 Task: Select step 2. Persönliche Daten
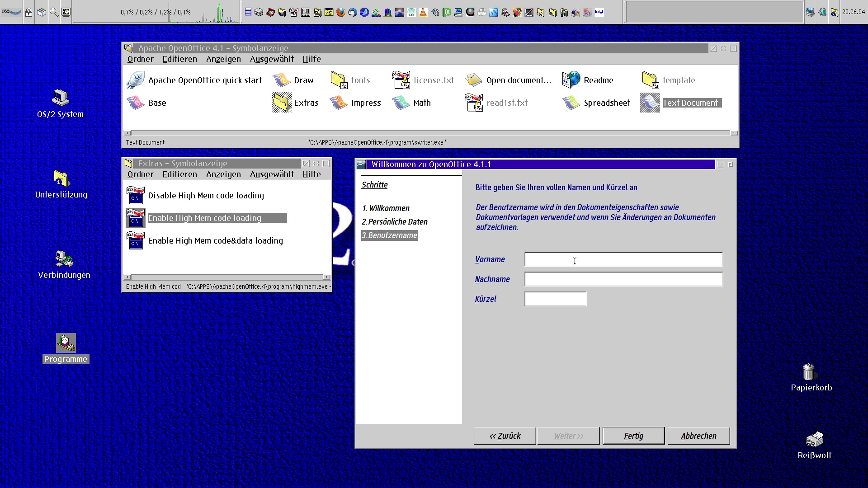(x=394, y=221)
